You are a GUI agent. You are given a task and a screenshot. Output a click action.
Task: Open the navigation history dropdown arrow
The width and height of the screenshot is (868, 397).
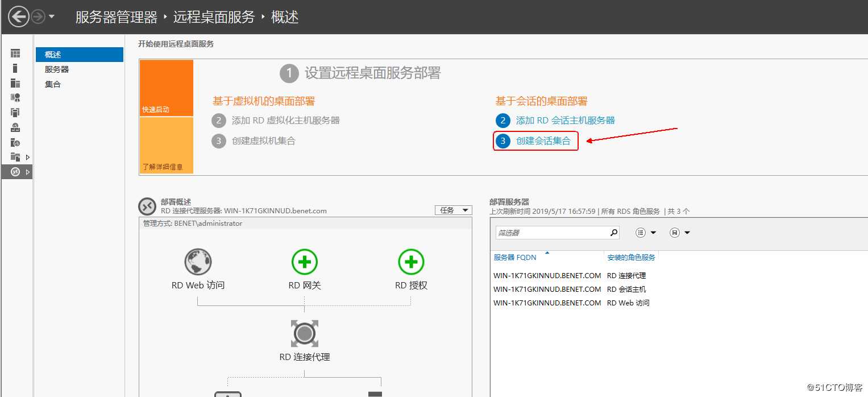52,17
